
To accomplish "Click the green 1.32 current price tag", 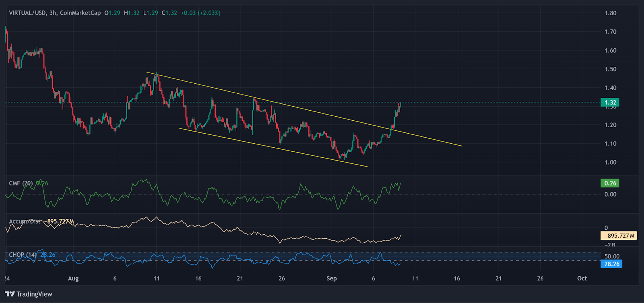I will (610, 102).
